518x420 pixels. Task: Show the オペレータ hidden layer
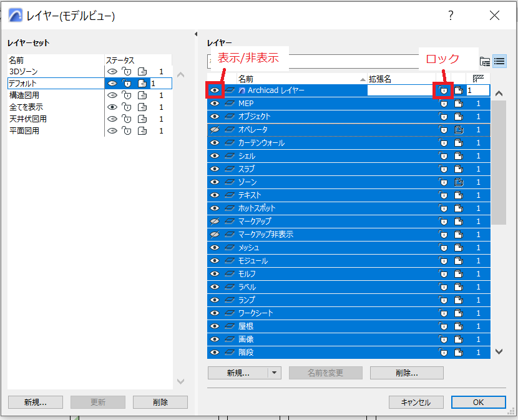click(x=215, y=129)
